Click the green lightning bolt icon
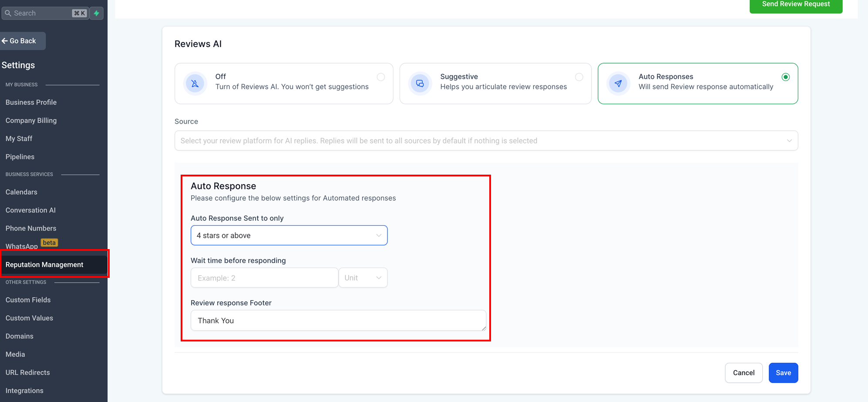 tap(97, 13)
